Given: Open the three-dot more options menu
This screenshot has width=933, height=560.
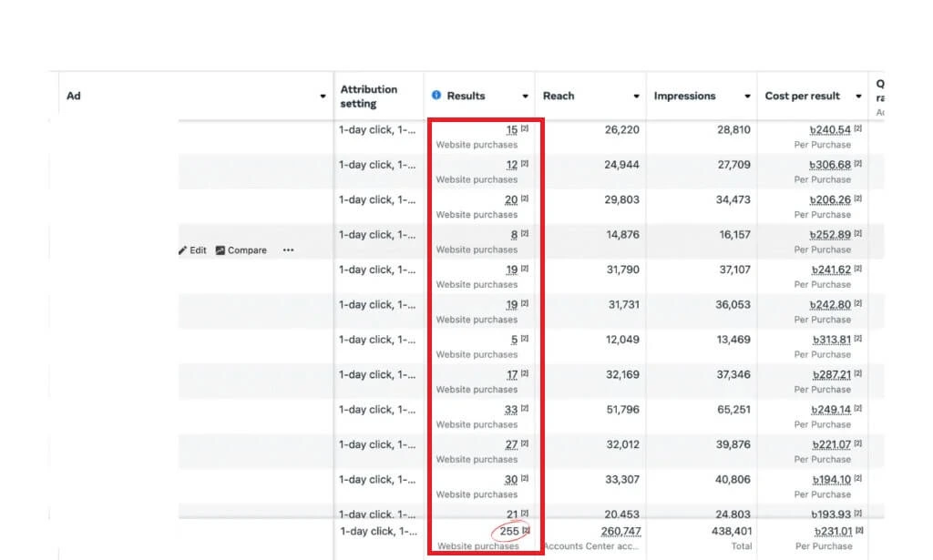Looking at the screenshot, I should tap(288, 250).
